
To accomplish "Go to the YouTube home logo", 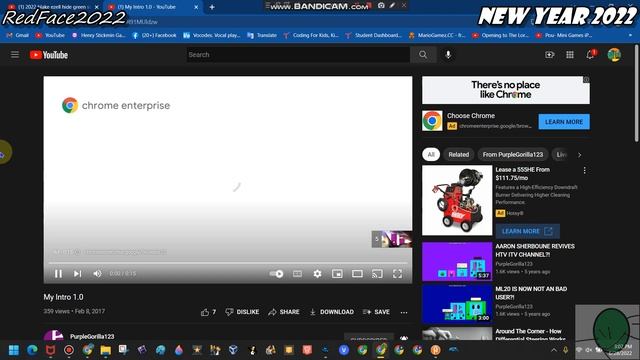I will click(x=49, y=55).
